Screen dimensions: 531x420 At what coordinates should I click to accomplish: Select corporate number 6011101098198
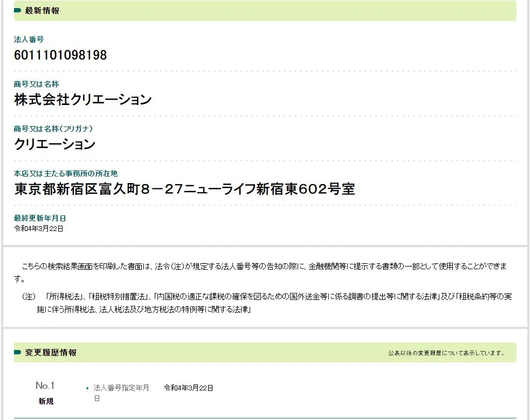tap(60, 55)
